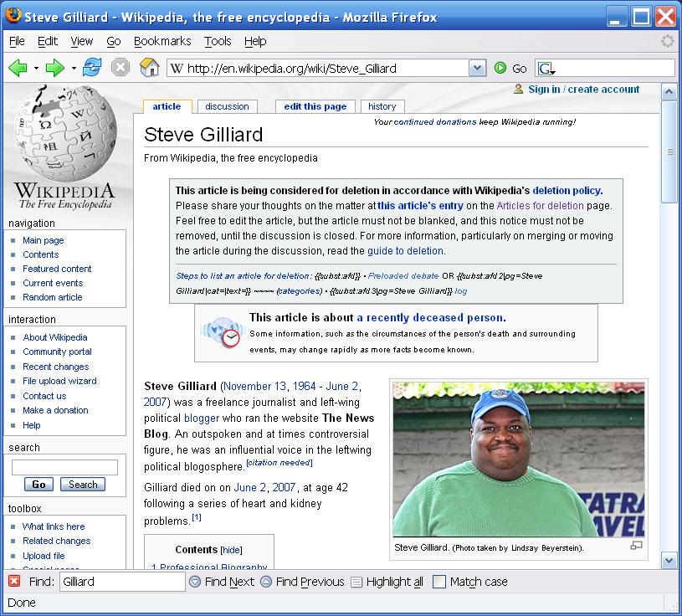682x616 pixels.
Task: Click the Make a donation link
Action: pos(55,411)
